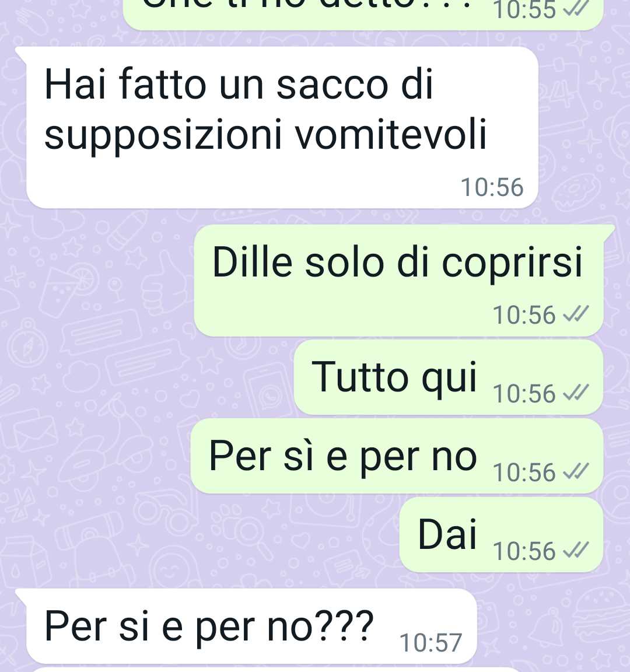Tap the 10:55 timestamp at the top

(524, 10)
